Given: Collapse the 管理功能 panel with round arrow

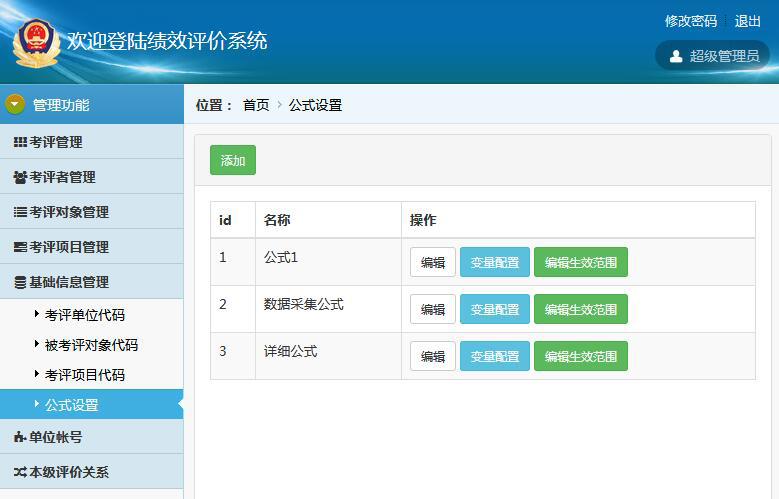Looking at the screenshot, I should (15, 104).
